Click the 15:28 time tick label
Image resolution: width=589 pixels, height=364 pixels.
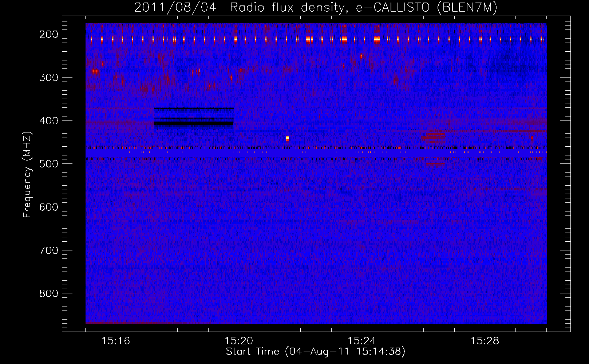[485, 341]
